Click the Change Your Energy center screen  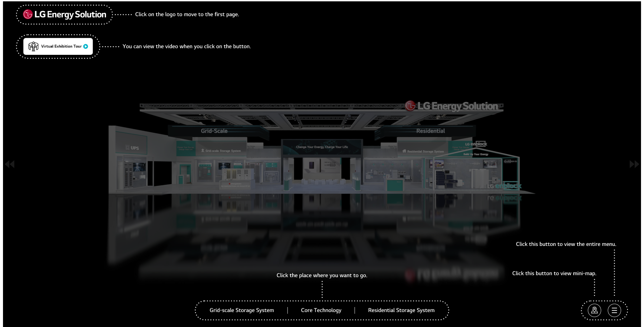pos(322,147)
